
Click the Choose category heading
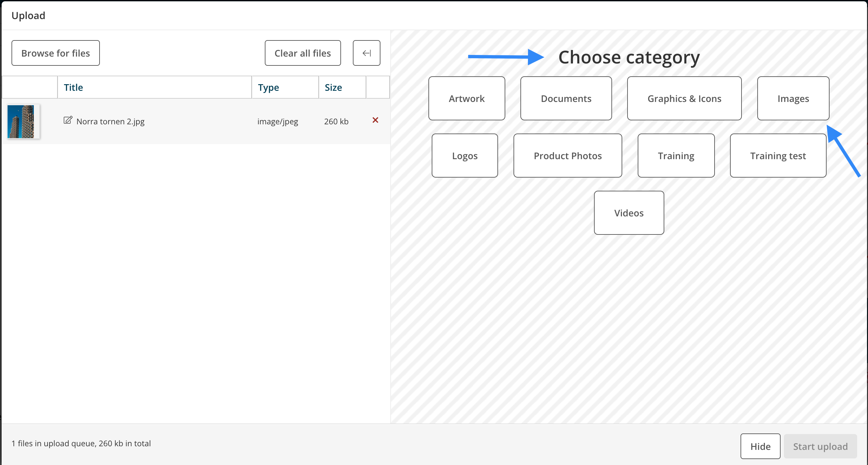[629, 57]
